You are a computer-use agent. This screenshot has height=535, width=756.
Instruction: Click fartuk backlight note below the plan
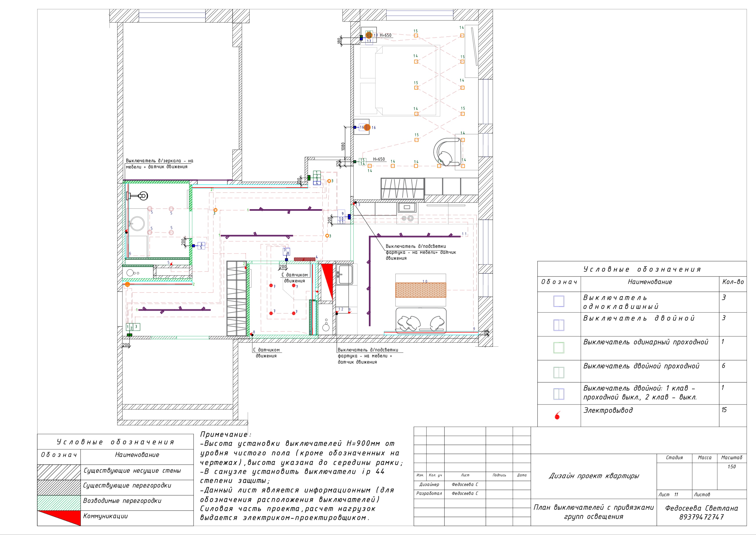point(368,356)
